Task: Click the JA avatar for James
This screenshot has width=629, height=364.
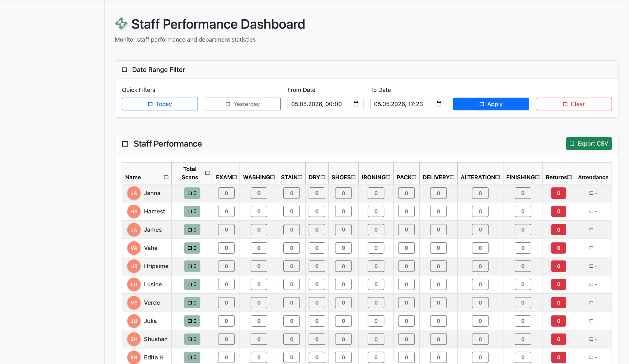Action: pos(134,230)
